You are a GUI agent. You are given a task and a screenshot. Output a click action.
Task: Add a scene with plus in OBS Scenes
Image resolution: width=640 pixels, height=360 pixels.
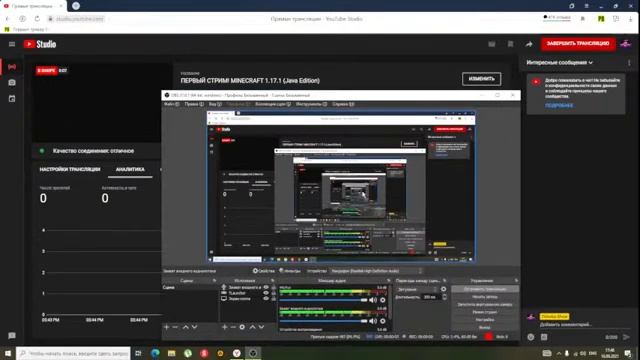tap(167, 327)
